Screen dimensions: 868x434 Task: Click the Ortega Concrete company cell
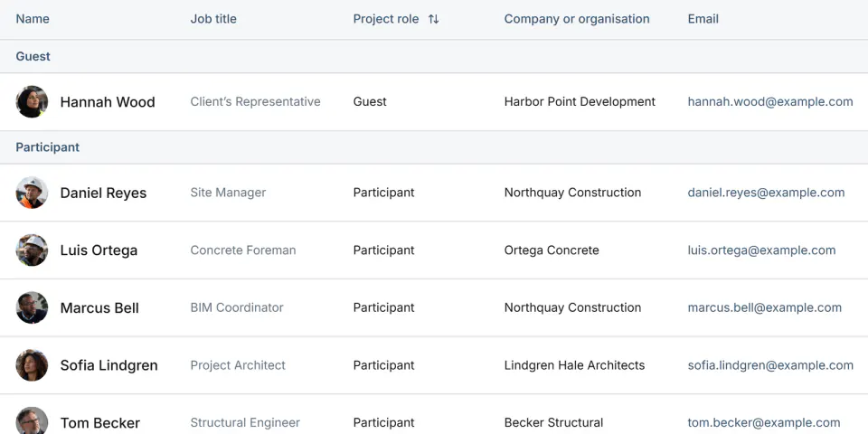point(552,250)
